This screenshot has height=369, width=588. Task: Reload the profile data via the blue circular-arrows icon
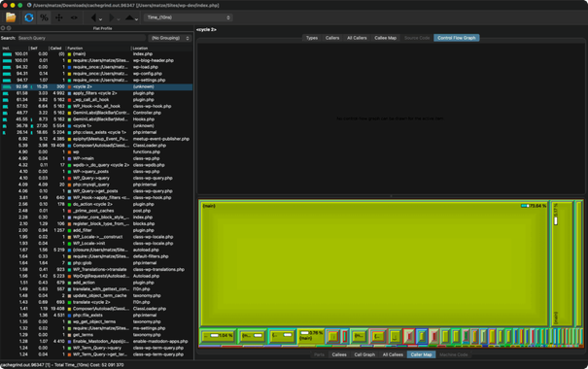(x=29, y=17)
